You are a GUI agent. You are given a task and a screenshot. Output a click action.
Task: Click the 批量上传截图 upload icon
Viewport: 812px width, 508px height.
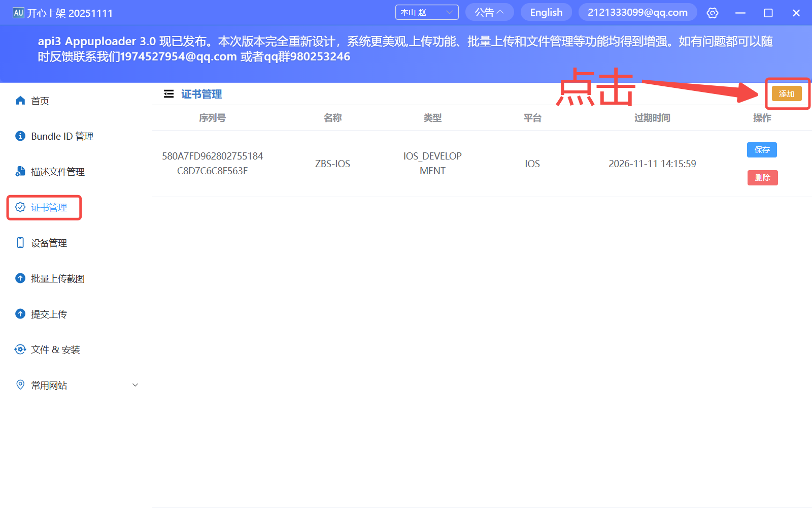click(20, 278)
